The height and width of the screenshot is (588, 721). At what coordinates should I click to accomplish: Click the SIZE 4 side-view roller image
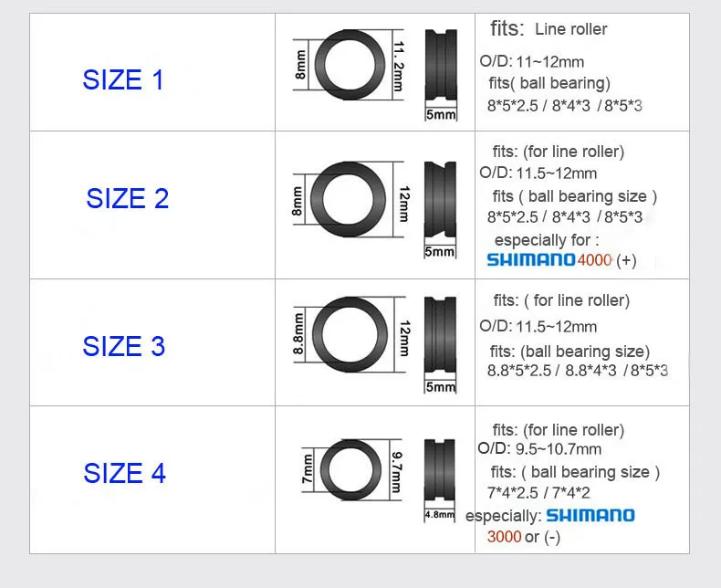tap(439, 471)
